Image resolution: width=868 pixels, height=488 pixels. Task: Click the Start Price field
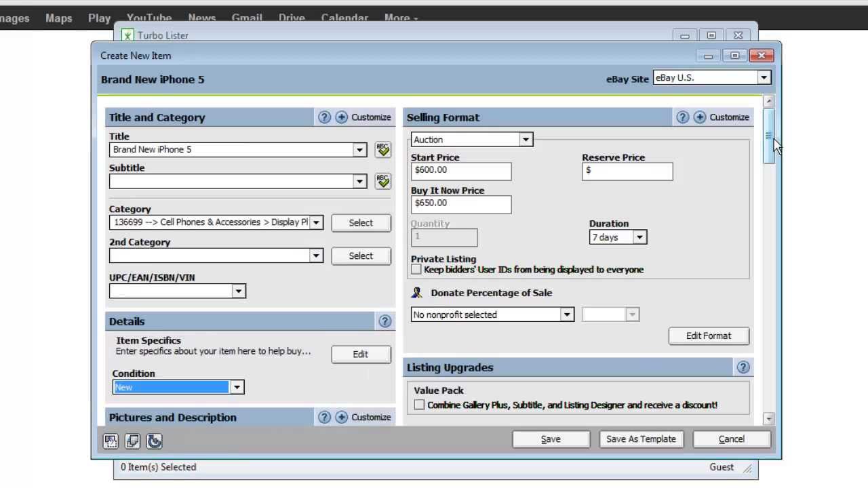(x=461, y=171)
